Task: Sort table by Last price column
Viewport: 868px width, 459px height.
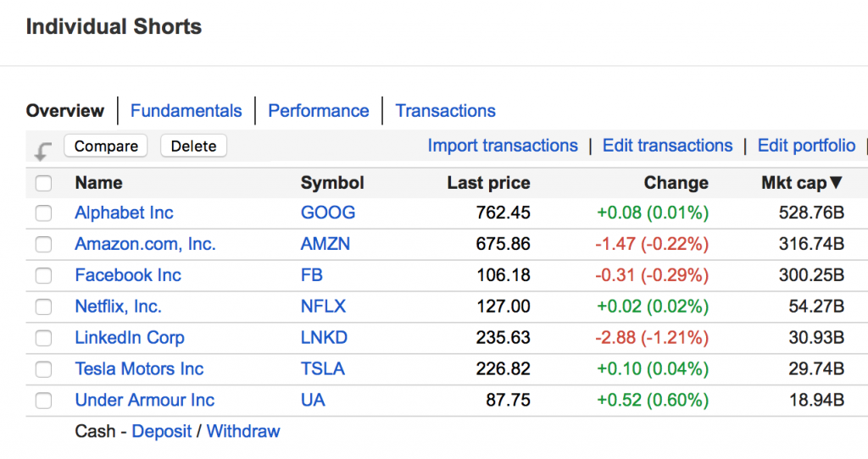Action: click(x=488, y=183)
